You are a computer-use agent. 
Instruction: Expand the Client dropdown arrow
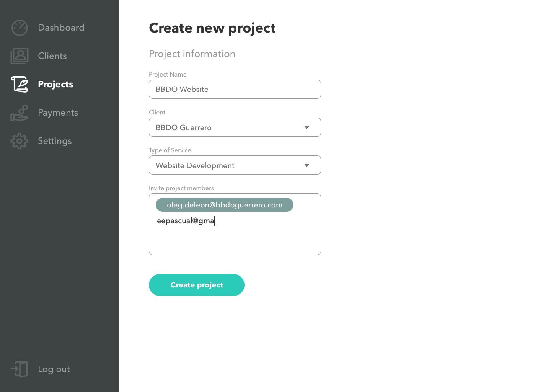click(306, 127)
